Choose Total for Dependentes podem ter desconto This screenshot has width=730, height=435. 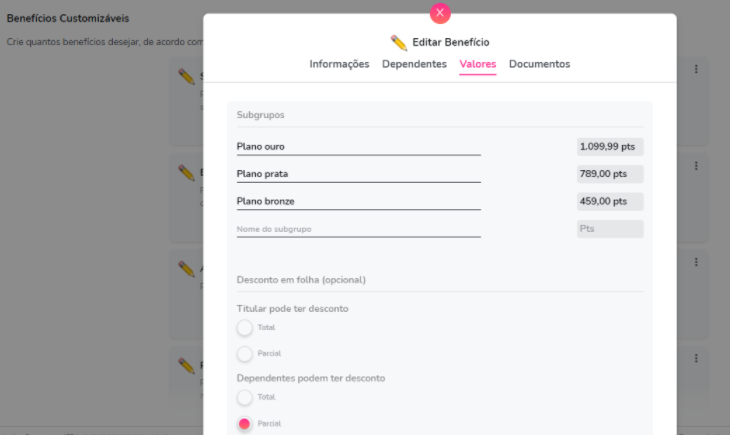coord(245,397)
